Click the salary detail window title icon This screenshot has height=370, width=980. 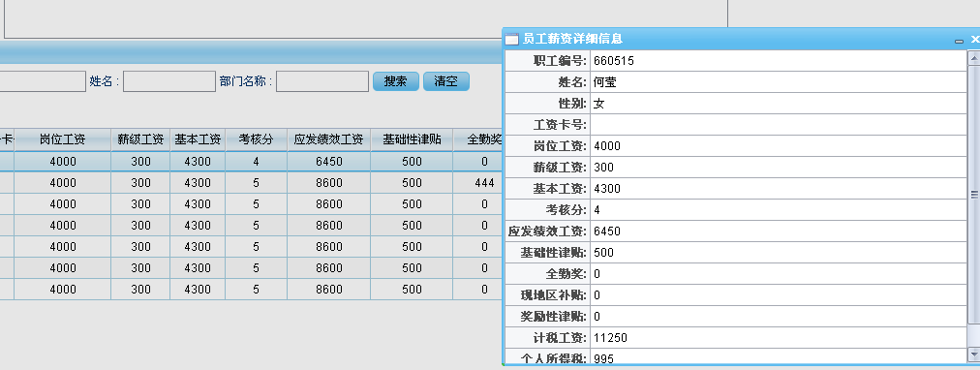point(512,40)
